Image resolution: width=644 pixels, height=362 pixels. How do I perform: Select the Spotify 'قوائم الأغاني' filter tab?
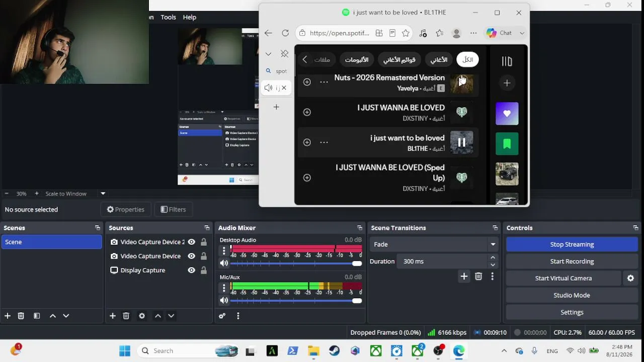(x=399, y=60)
